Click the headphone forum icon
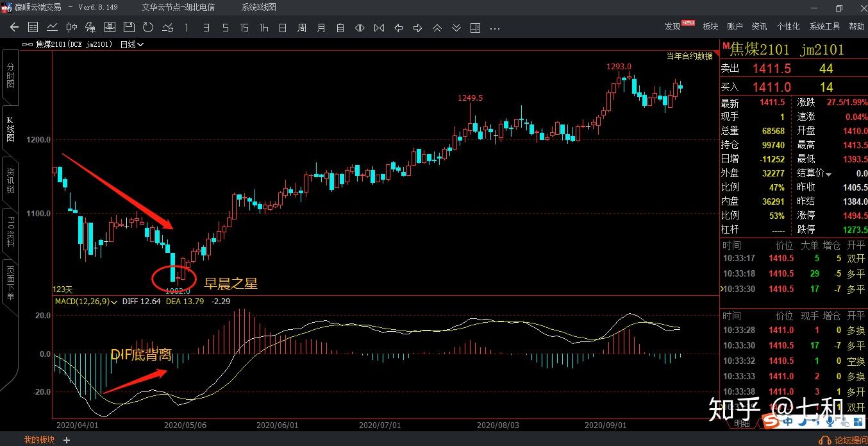The image size is (868, 446). (824, 440)
